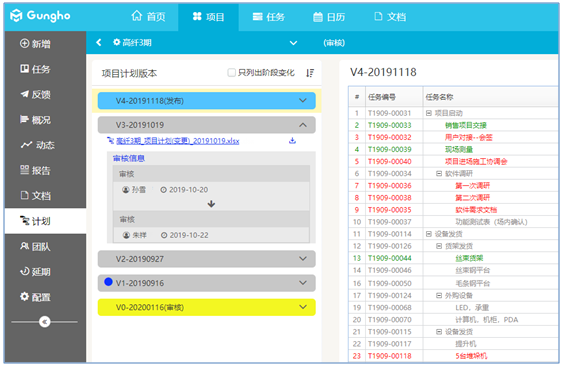Click the 新增 add icon in the sidebar
563x366 pixels.
coord(24,43)
